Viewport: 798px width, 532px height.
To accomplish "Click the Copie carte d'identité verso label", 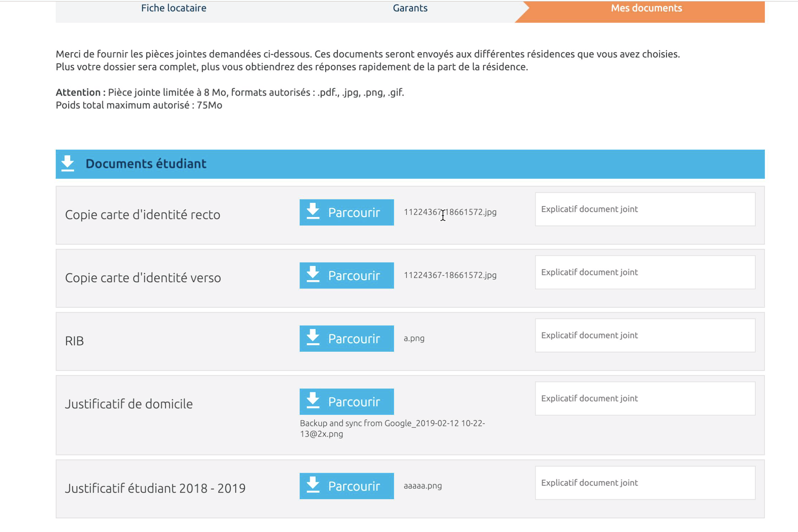I will pyautogui.click(x=143, y=278).
